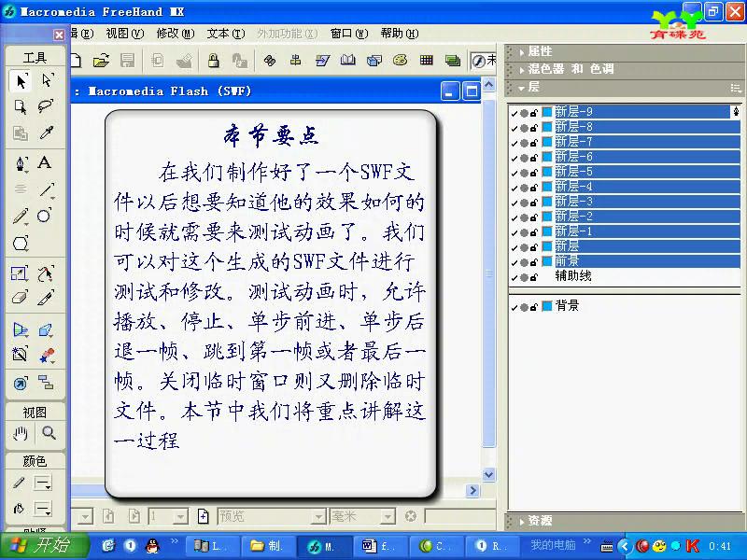Toggle visibility checkmark of 新层-9
The height and width of the screenshot is (560, 747).
[x=514, y=113]
